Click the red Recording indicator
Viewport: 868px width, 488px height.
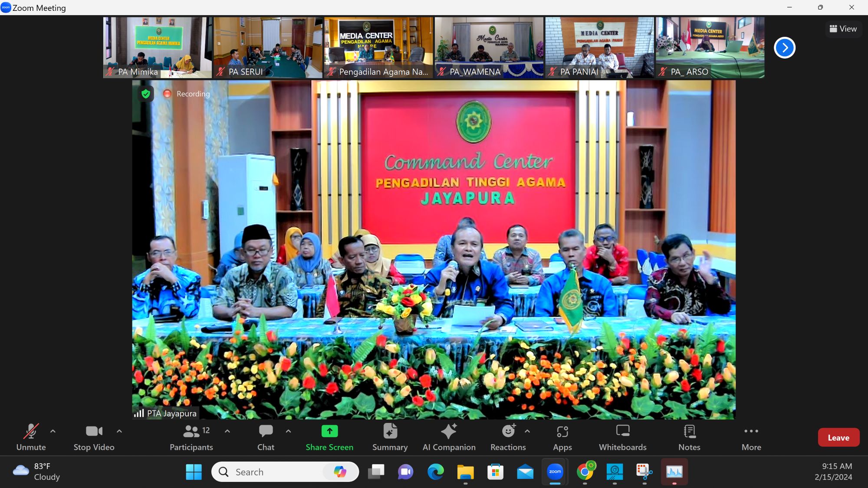[186, 94]
